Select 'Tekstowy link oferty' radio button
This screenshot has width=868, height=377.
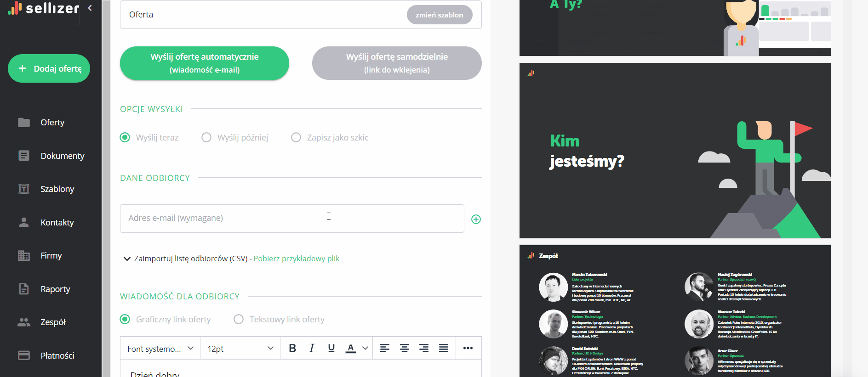pyautogui.click(x=239, y=319)
